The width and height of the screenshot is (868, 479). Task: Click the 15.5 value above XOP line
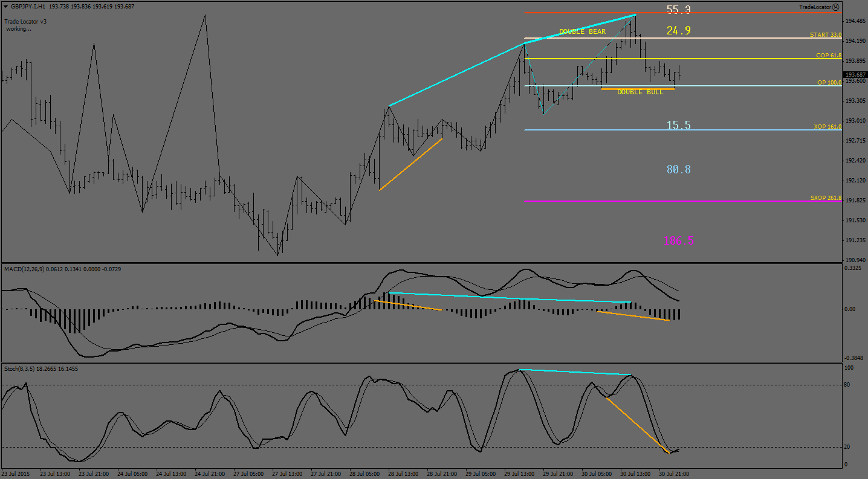coord(678,125)
